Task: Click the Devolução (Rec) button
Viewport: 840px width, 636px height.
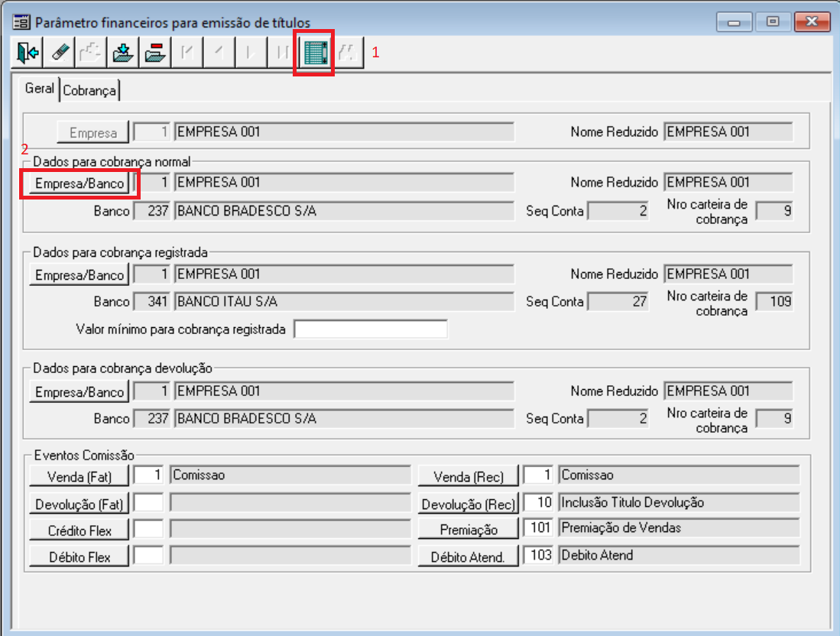Action: pyautogui.click(x=469, y=504)
